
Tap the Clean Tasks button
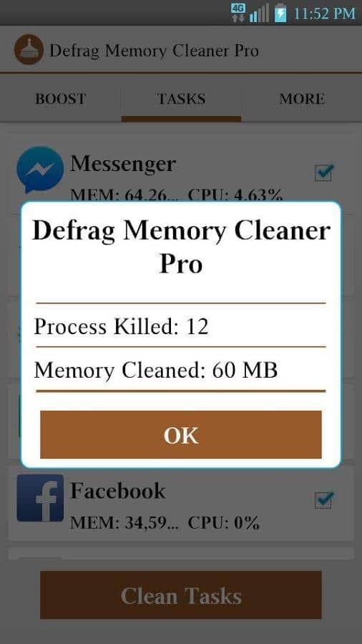point(181,595)
